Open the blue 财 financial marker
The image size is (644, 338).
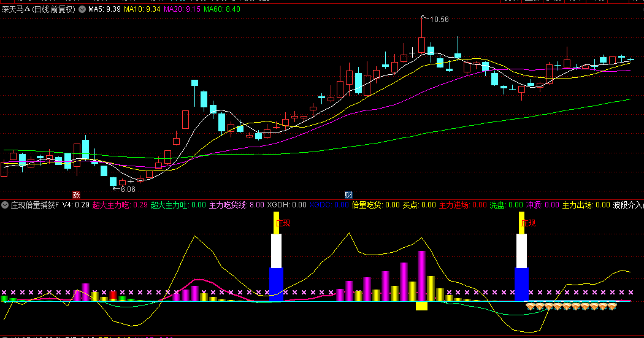tap(348, 194)
